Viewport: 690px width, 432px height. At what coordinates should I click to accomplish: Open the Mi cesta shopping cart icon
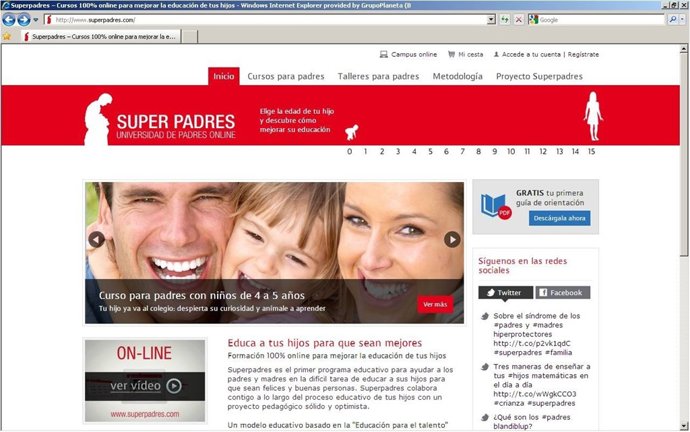click(x=451, y=55)
